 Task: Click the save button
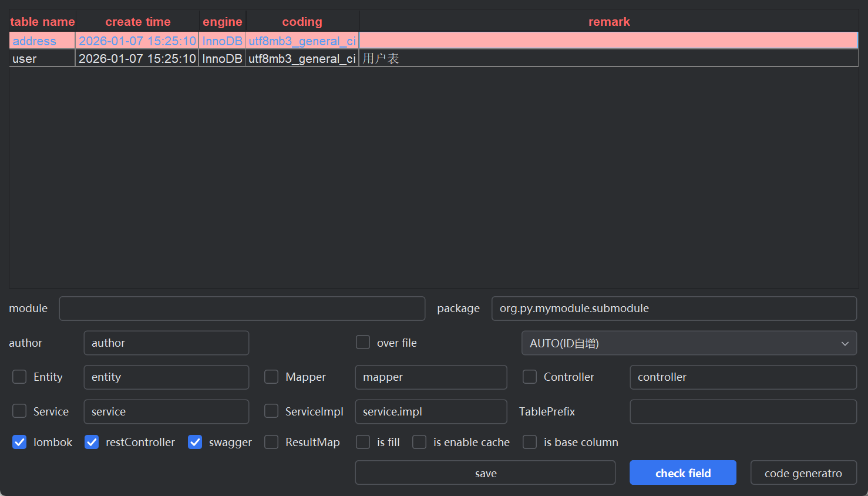[x=485, y=472]
